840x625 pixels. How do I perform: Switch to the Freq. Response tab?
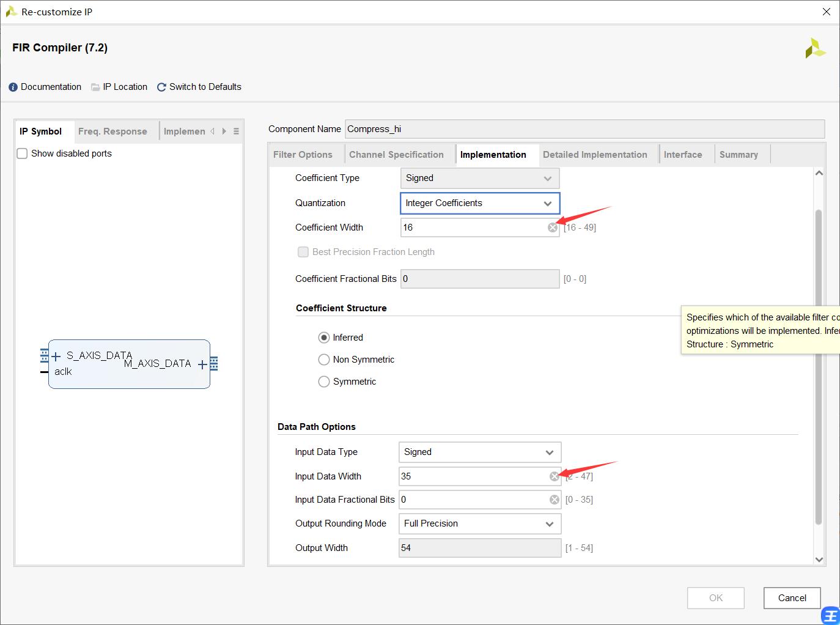(112, 131)
